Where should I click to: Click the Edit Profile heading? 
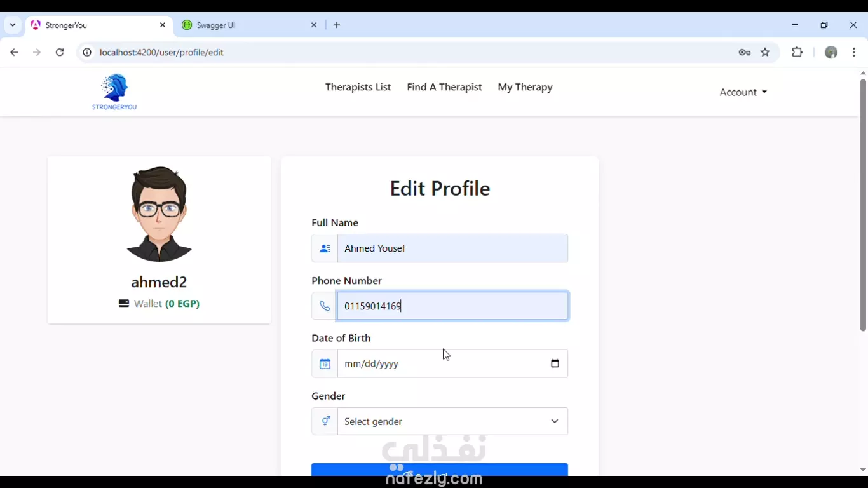click(x=440, y=189)
